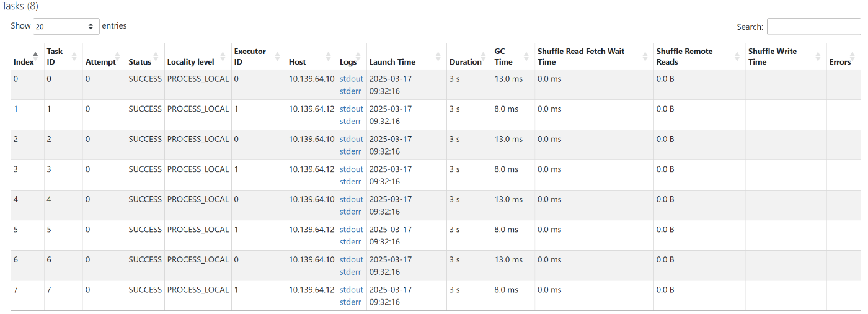
Task: Open stdout log for task 0
Action: click(x=352, y=79)
